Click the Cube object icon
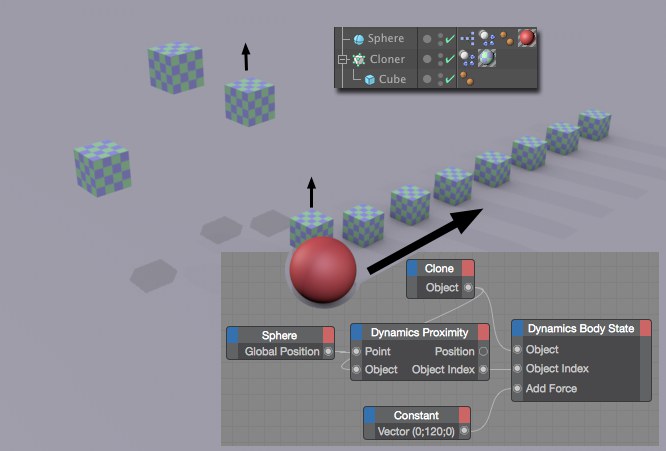The height and width of the screenshot is (451, 666). [x=370, y=79]
